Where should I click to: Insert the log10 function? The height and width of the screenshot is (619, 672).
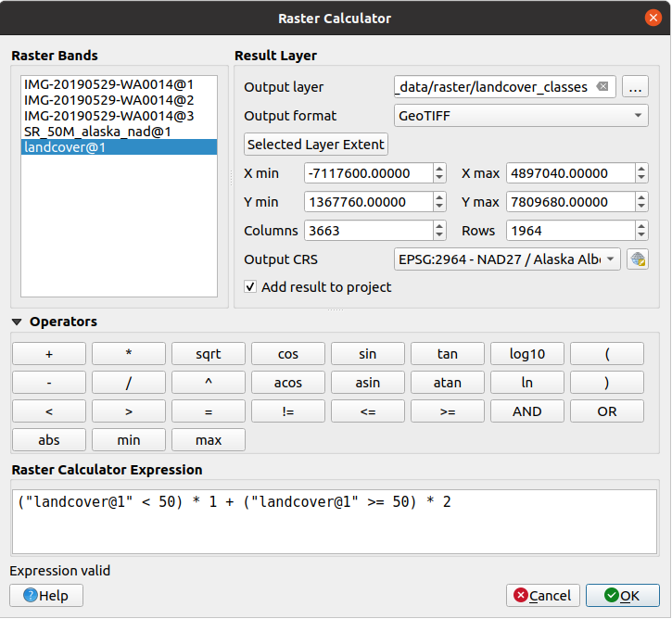(x=526, y=354)
